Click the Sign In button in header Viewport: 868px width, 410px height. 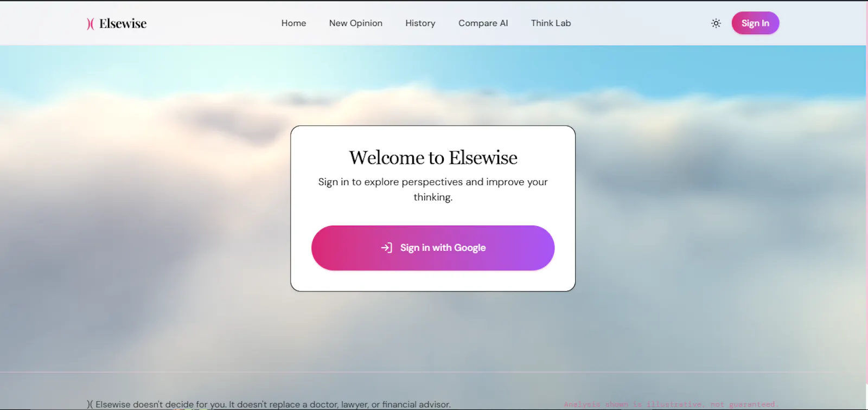pyautogui.click(x=755, y=23)
